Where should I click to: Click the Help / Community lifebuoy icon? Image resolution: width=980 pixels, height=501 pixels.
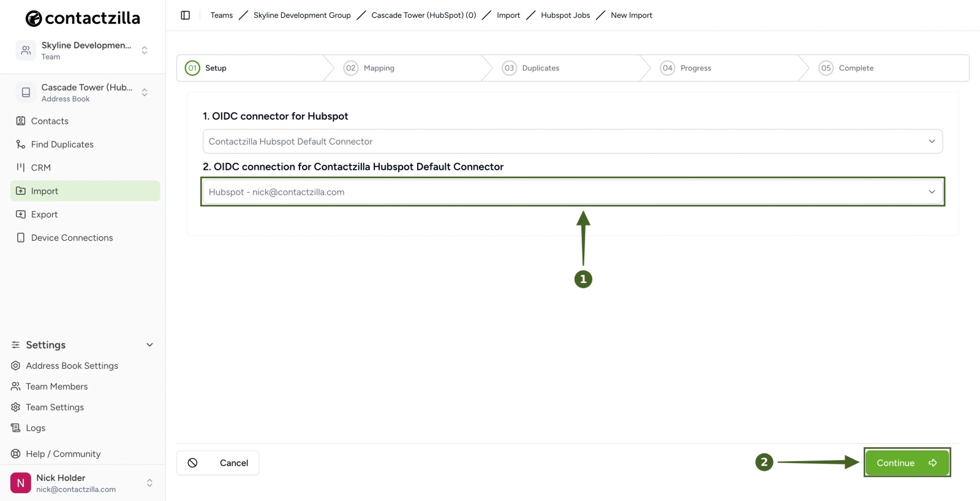point(16,454)
